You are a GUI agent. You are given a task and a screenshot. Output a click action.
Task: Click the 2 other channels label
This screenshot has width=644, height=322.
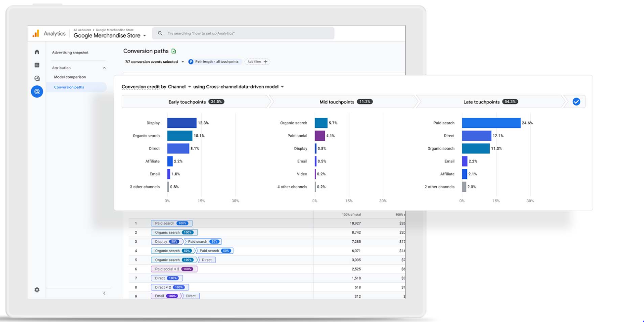click(439, 187)
